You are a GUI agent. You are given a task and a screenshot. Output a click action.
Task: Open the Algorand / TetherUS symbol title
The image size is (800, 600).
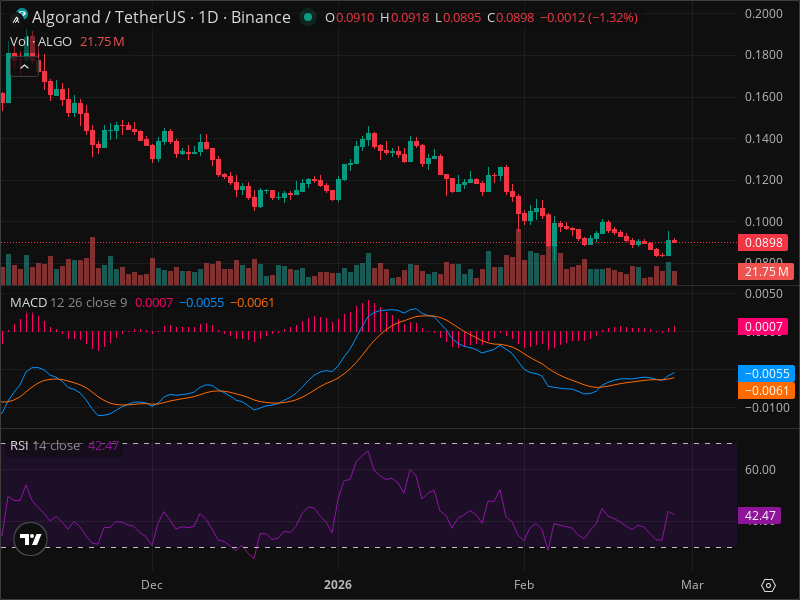click(x=161, y=17)
